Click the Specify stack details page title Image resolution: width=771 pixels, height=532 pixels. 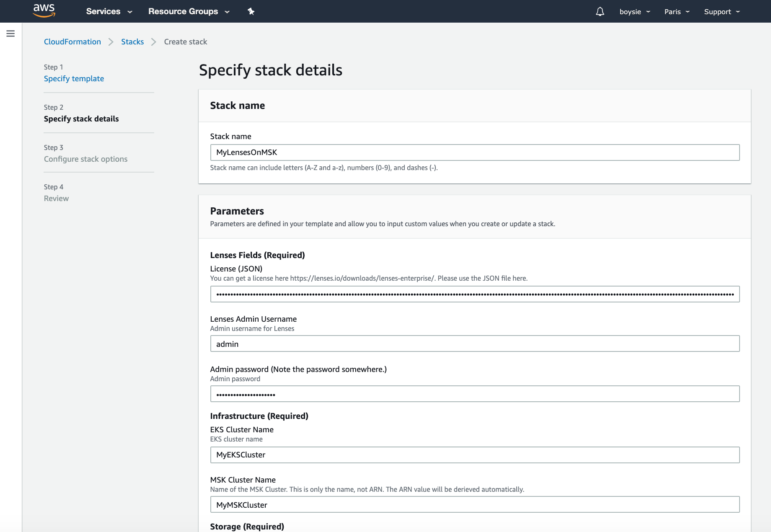(x=270, y=70)
